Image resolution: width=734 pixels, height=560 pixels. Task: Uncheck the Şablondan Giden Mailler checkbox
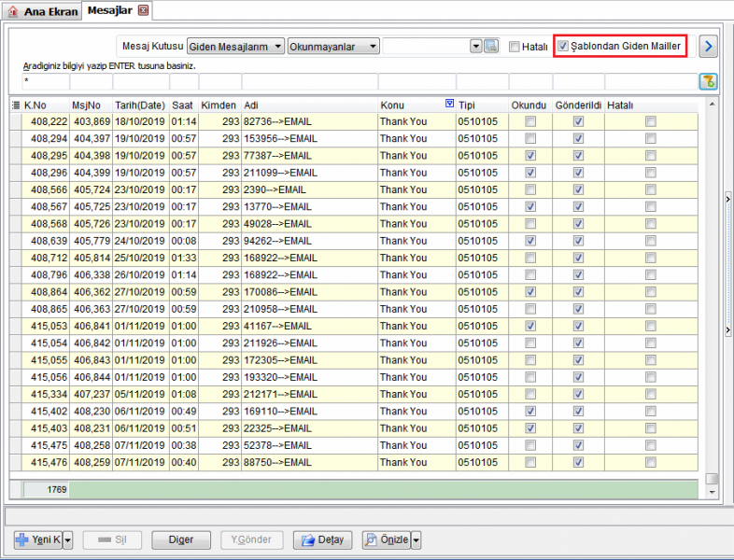pyautogui.click(x=563, y=46)
